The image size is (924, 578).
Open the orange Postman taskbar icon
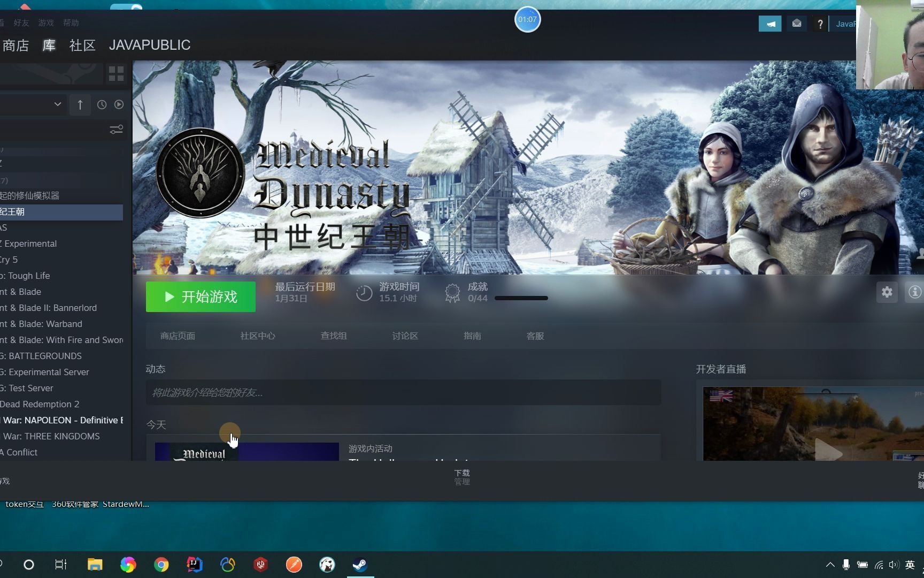pos(294,565)
